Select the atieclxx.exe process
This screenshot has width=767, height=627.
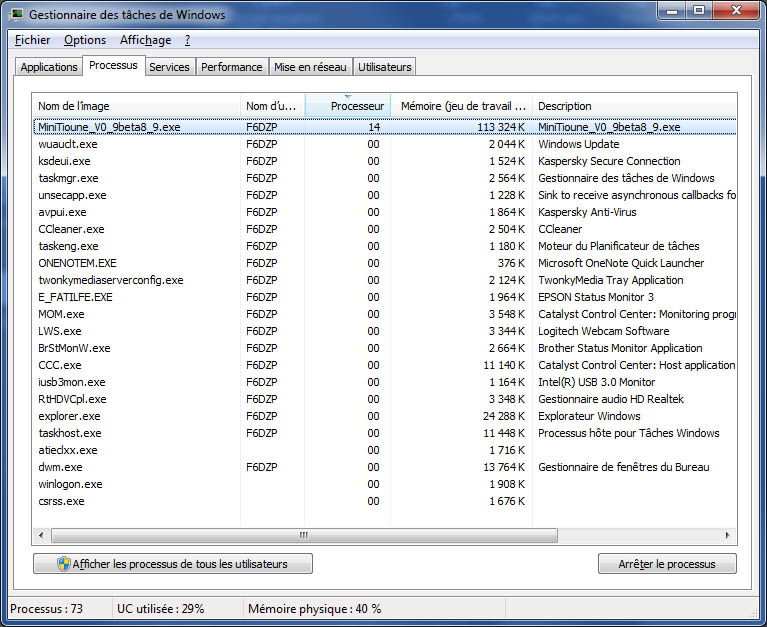point(384,450)
